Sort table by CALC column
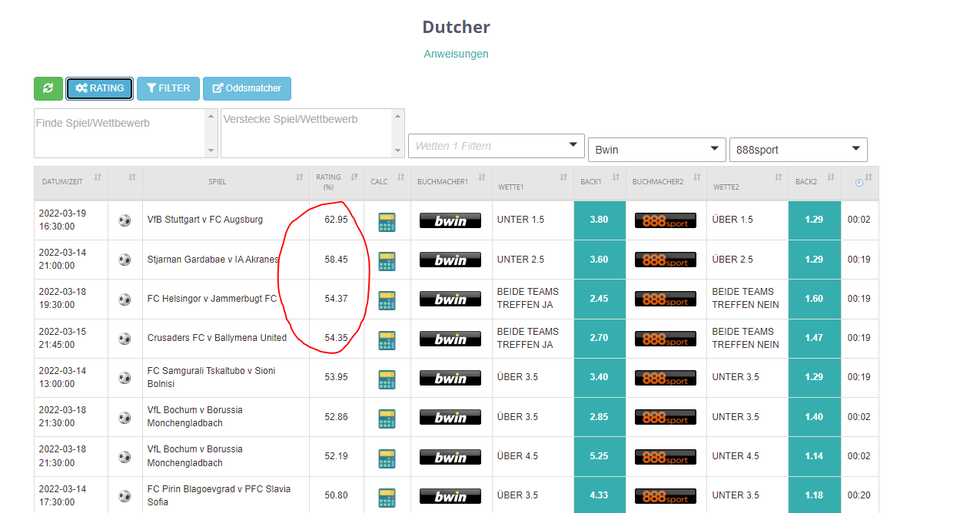 point(387,182)
